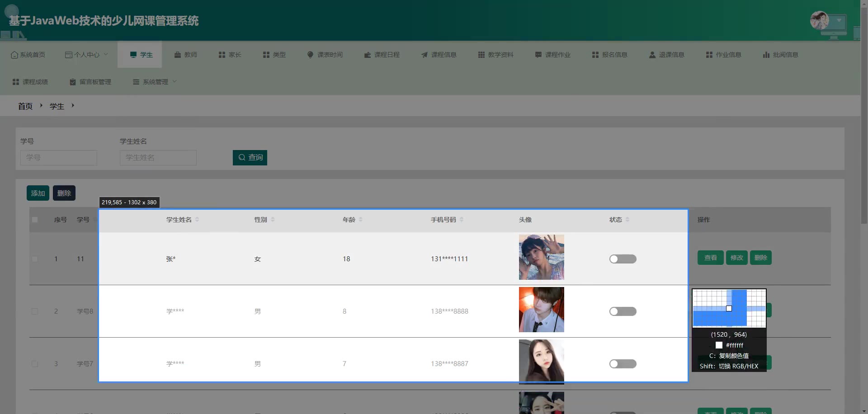This screenshot has height=414, width=868.
Task: Click the 查询 search button
Action: pyautogui.click(x=250, y=157)
